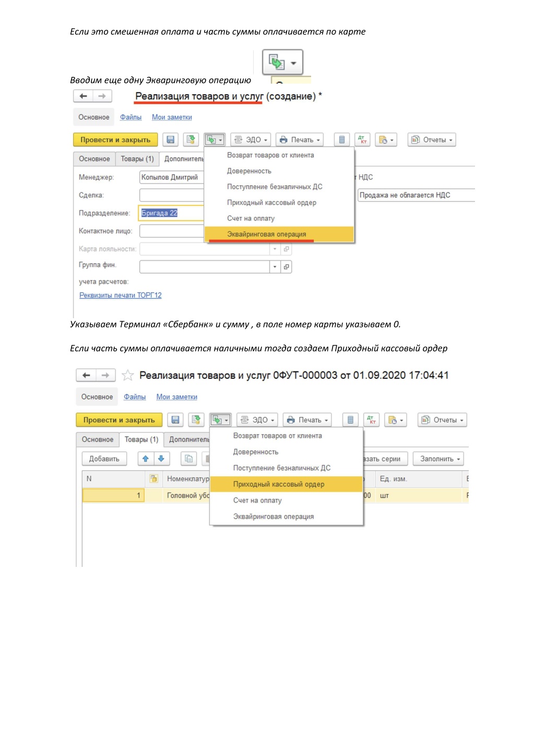Open the attached files dropdown icon in the creation form

386,139
